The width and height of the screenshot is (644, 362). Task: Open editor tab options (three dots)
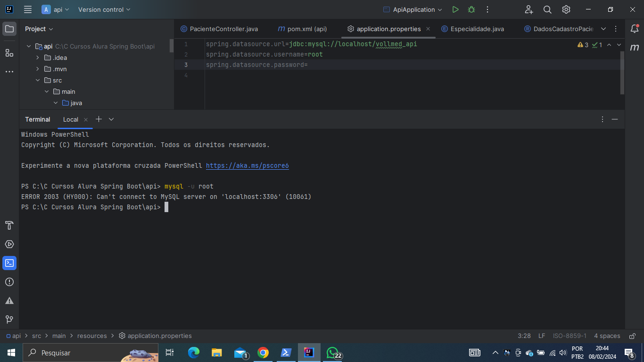pos(616,29)
